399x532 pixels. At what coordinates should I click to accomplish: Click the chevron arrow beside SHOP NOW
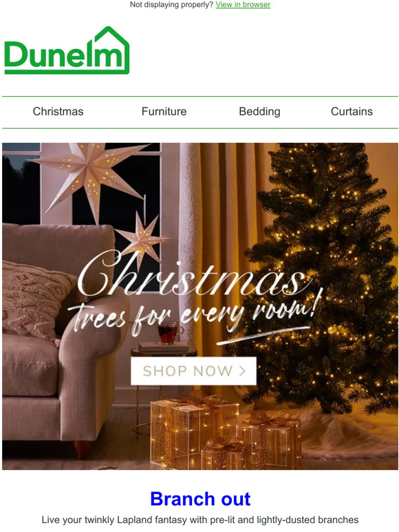(242, 371)
